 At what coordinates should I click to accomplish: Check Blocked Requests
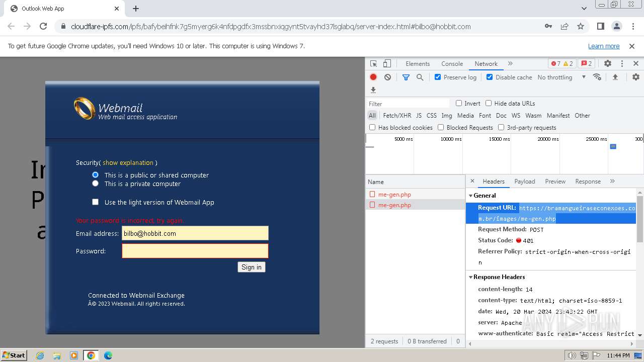[441, 127]
